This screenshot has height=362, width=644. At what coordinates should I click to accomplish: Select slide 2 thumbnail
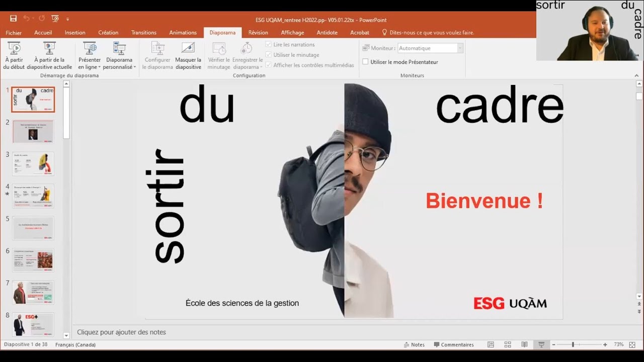tap(33, 132)
